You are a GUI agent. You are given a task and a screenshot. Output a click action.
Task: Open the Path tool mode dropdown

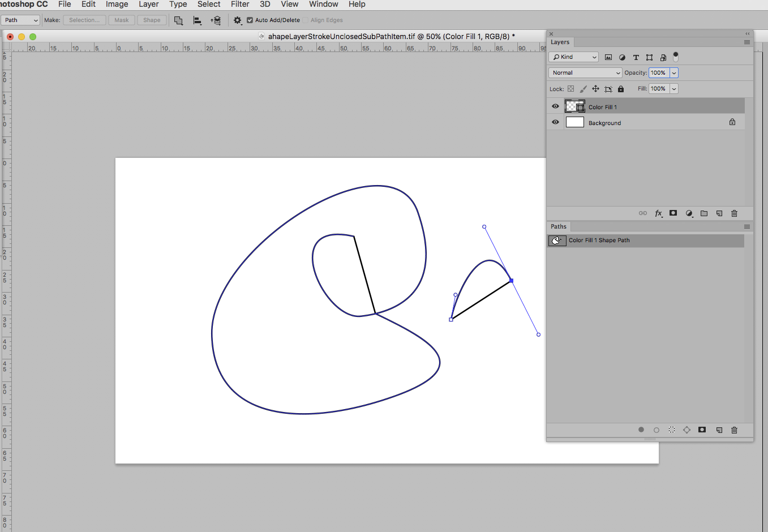[x=20, y=19]
